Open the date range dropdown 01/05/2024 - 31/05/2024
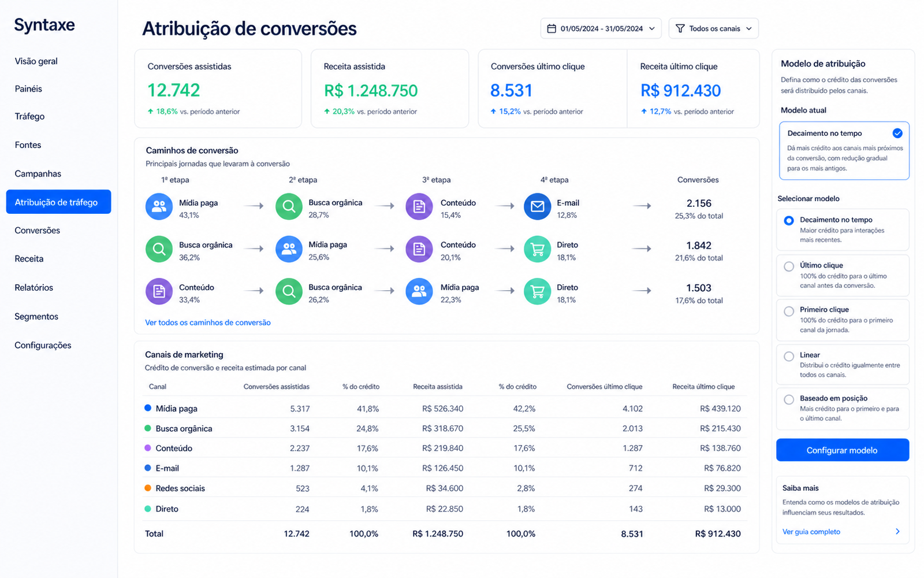The height and width of the screenshot is (578, 924). tap(601, 28)
